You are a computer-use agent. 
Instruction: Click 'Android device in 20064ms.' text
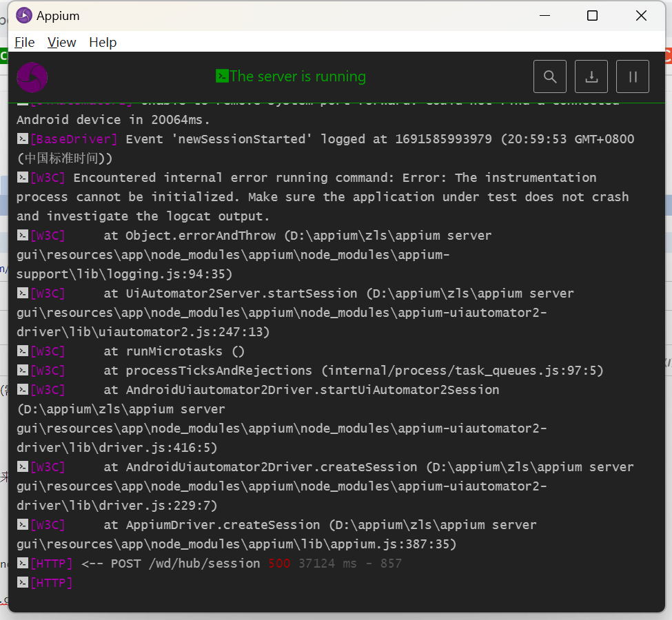(x=113, y=120)
